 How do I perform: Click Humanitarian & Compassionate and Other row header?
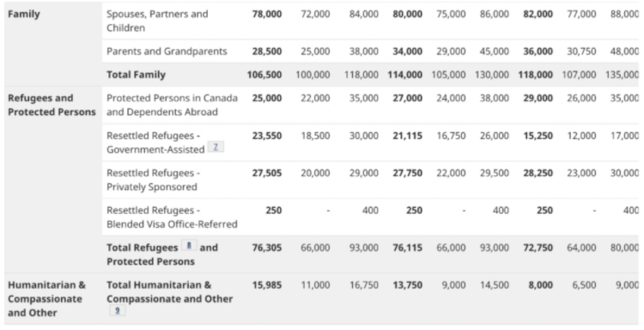[47, 299]
